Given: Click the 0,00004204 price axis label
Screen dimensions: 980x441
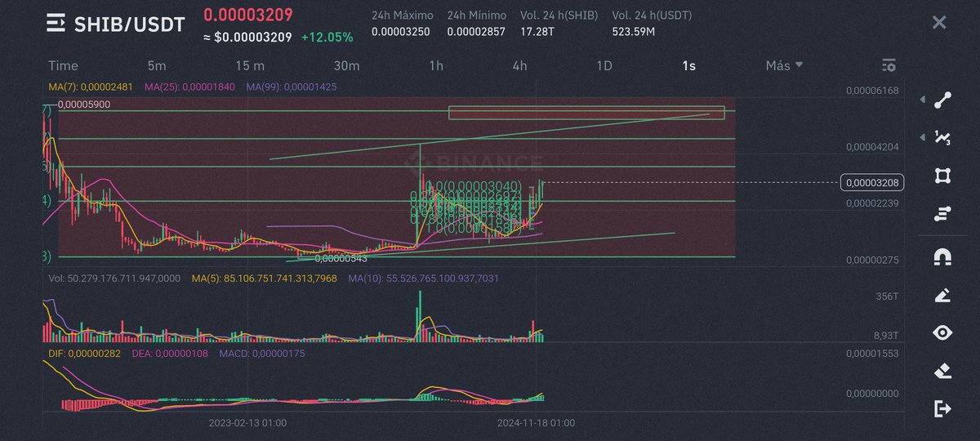Looking at the screenshot, I should tap(872, 147).
